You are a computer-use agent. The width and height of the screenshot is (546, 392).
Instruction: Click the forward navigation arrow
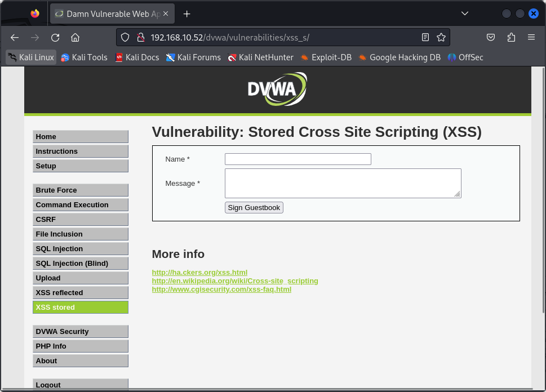pos(35,38)
